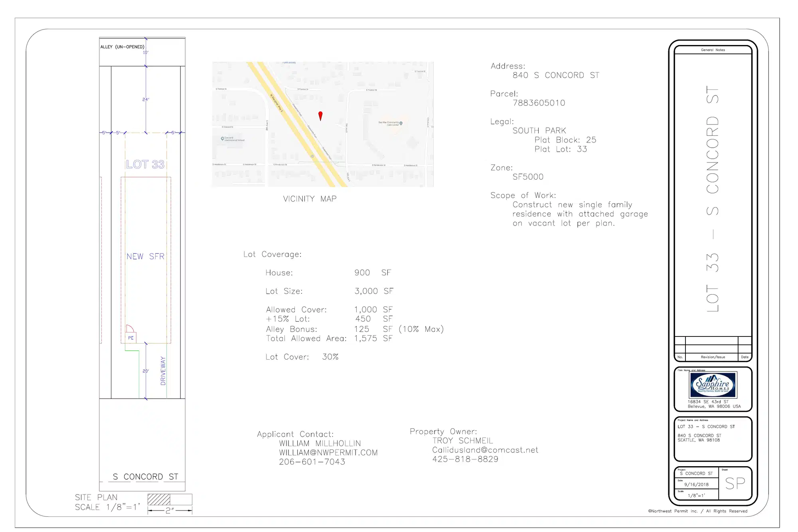Click 'Plat Block: 25' line

coord(565,140)
